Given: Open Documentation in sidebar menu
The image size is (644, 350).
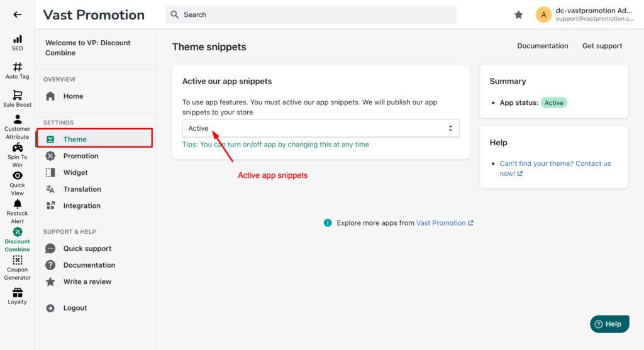Looking at the screenshot, I should tap(89, 265).
